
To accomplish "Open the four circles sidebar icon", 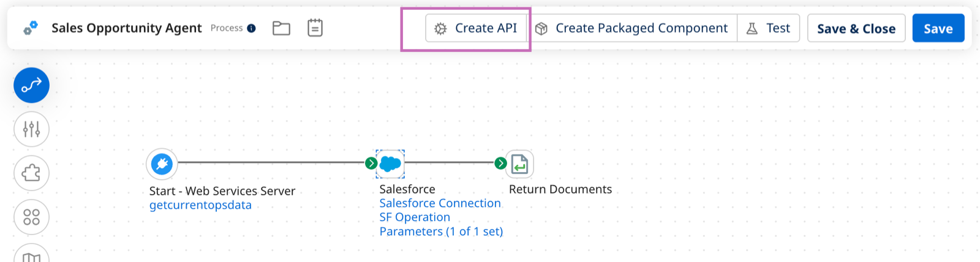I will tap(31, 217).
